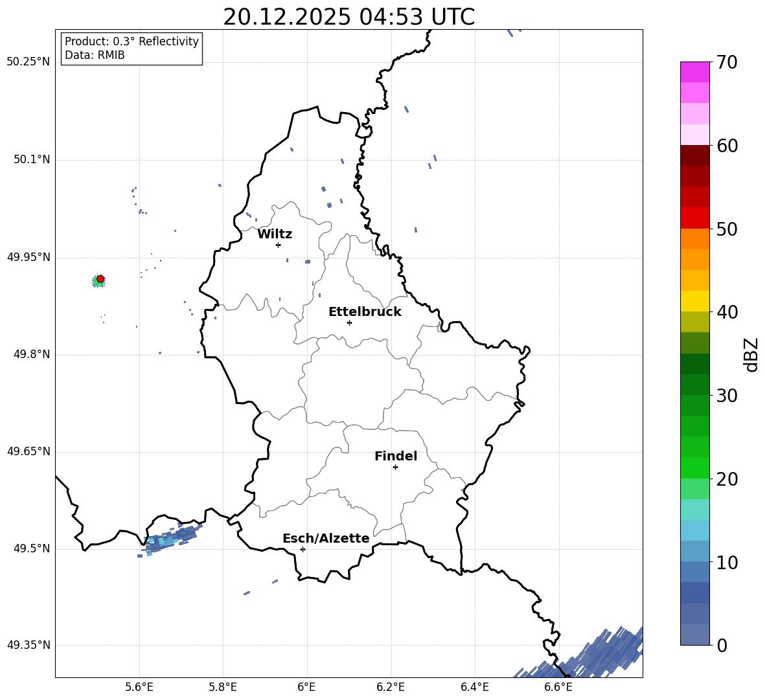Image resolution: width=767 pixels, height=700 pixels.
Task: Click the 6.6°E longitude label
Action: [558, 687]
